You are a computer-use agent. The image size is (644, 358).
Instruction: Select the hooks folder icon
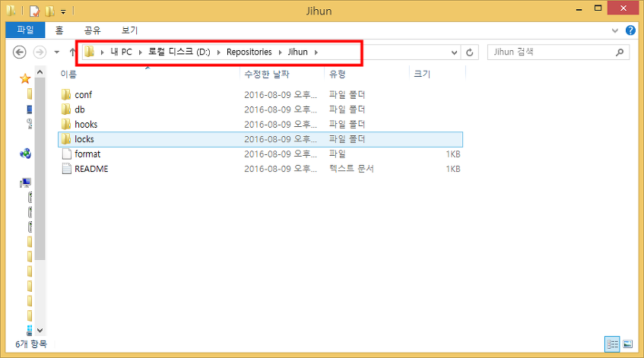66,125
